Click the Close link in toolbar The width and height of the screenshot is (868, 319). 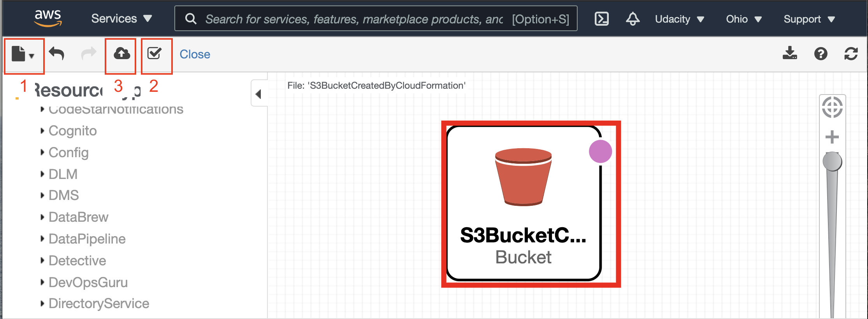[x=195, y=54]
